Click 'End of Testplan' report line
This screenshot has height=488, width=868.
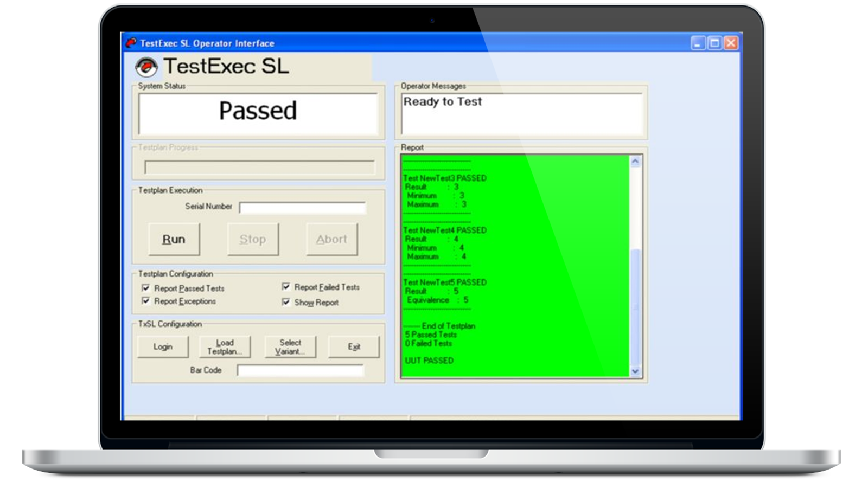[x=440, y=326]
